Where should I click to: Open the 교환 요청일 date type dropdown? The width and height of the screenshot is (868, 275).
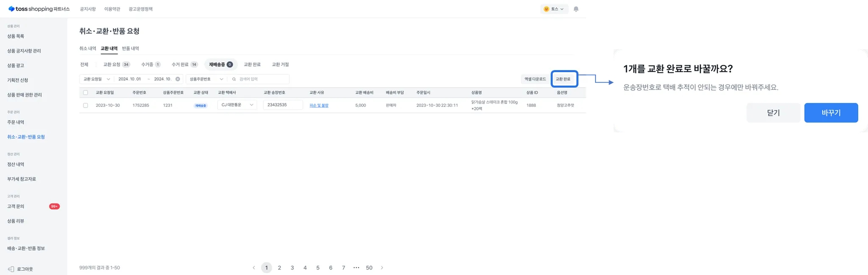tap(97, 79)
